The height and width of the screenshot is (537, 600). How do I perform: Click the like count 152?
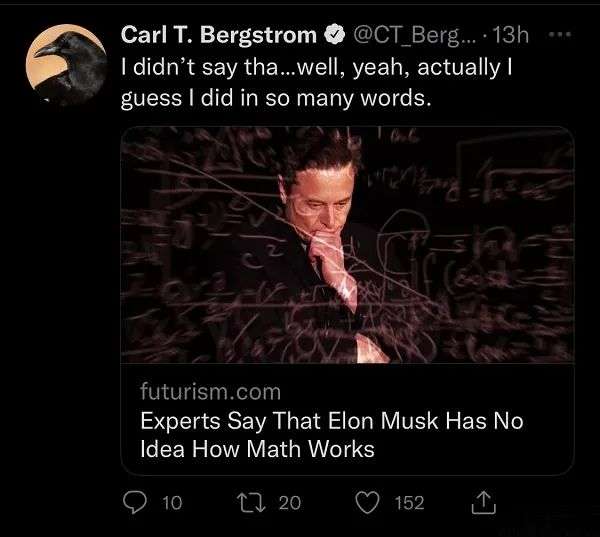point(410,503)
